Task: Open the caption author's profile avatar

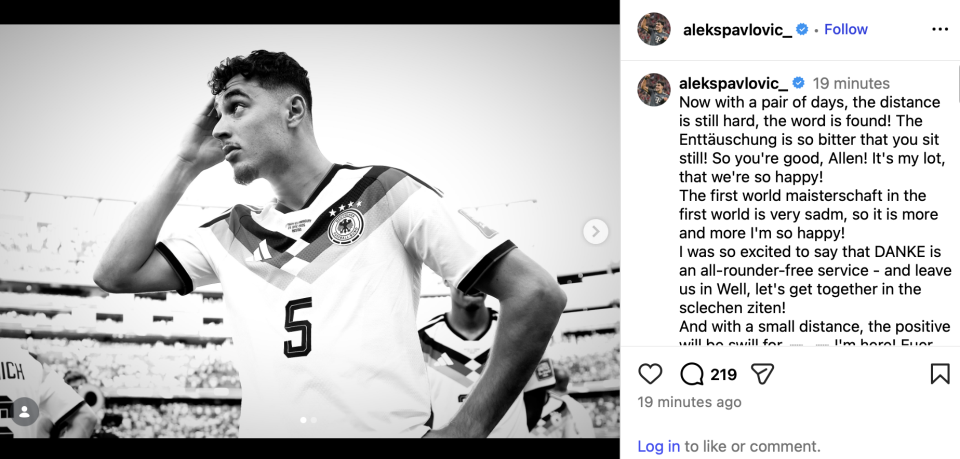Action: click(x=654, y=89)
